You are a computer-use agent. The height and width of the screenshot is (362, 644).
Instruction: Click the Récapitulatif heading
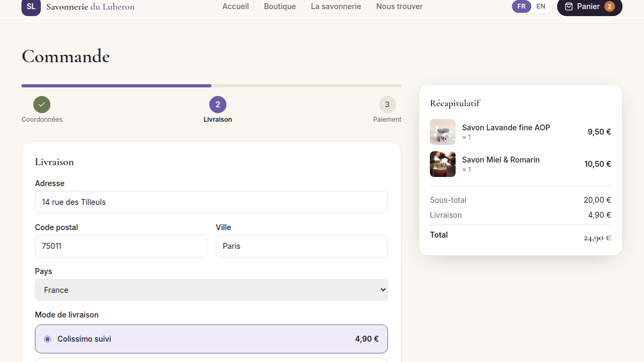(x=455, y=103)
